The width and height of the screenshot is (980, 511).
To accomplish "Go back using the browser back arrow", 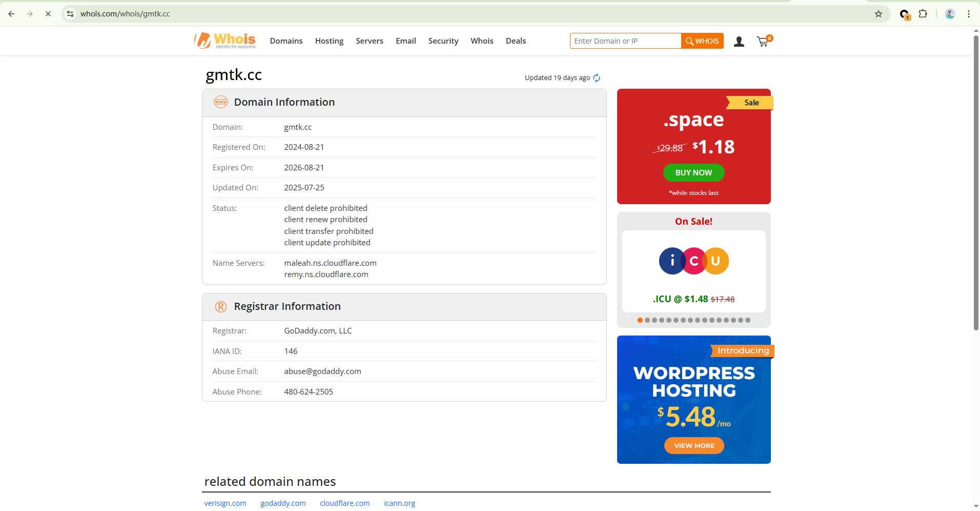I will click(x=11, y=14).
